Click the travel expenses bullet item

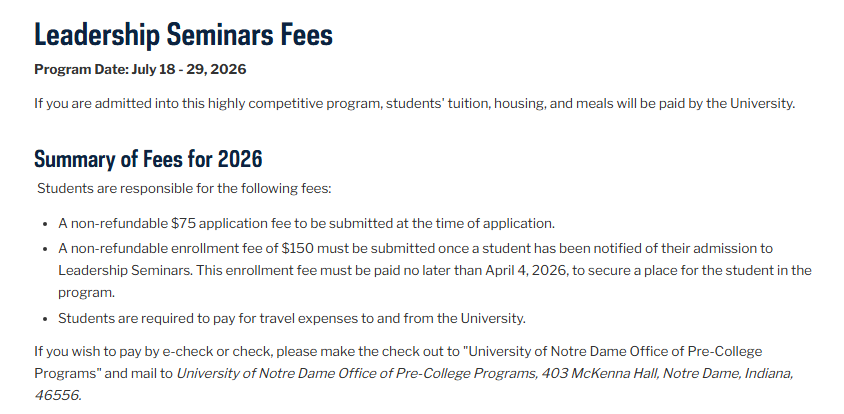point(292,318)
